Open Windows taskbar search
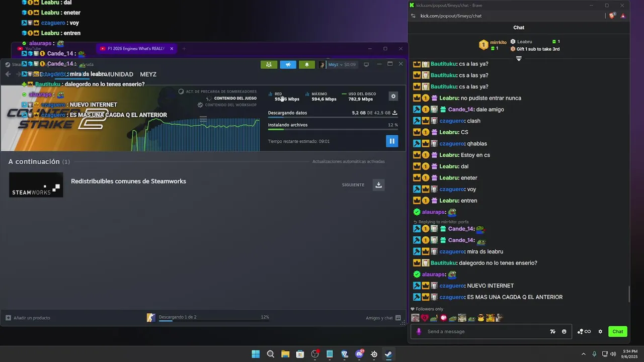The image size is (644, 362). pyautogui.click(x=271, y=354)
